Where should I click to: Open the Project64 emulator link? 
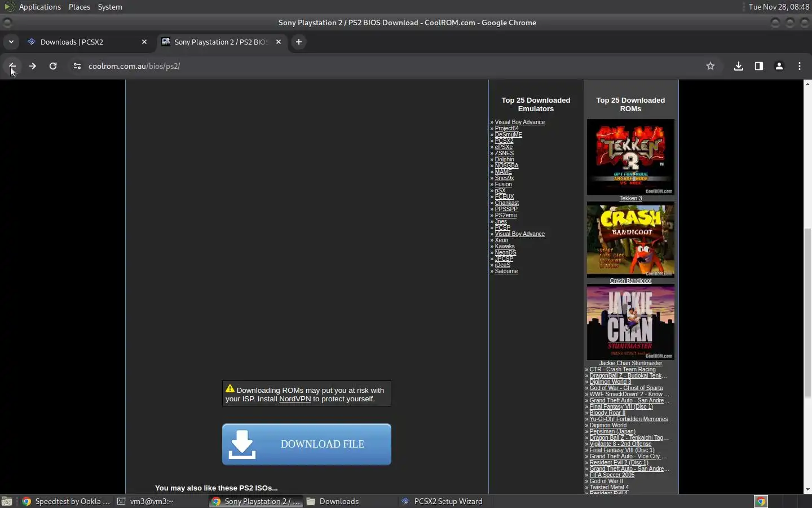[506, 128]
